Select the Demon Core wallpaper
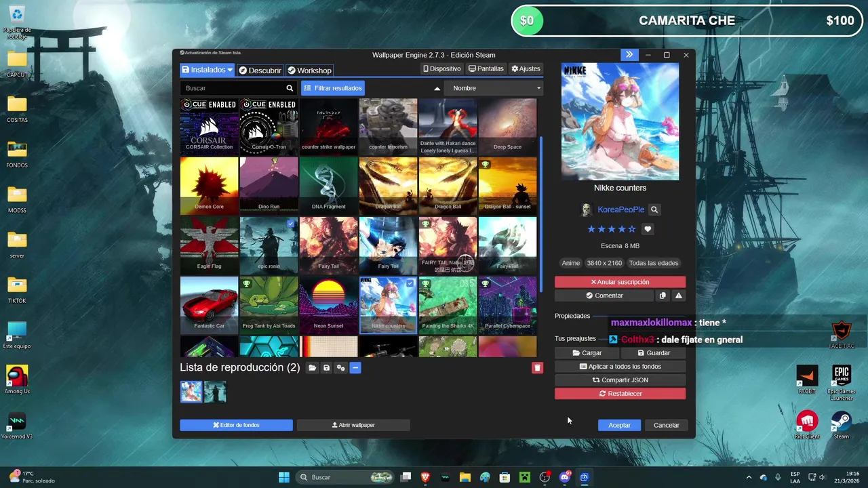Image resolution: width=868 pixels, height=488 pixels. pos(209,186)
